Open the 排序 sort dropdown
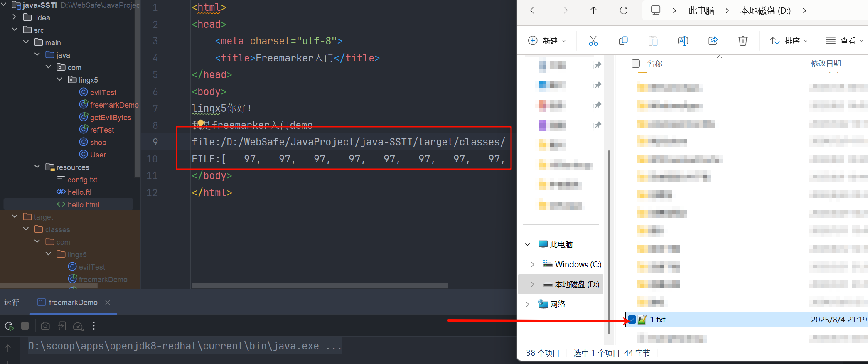 click(x=789, y=41)
